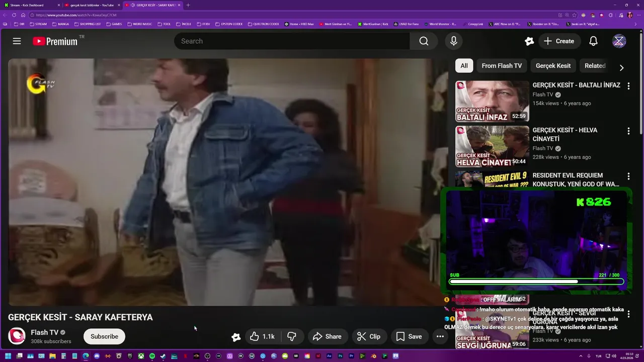The width and height of the screenshot is (644, 362).
Task: Open a new browser tab
Action: [x=188, y=5]
